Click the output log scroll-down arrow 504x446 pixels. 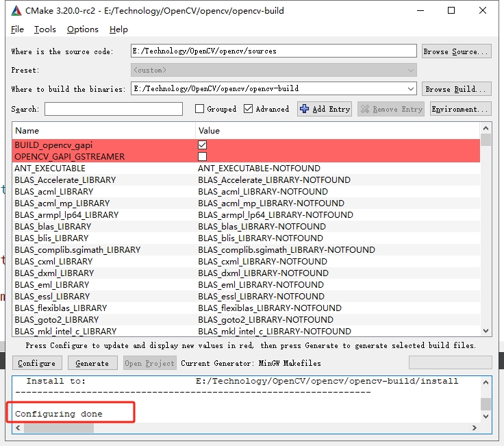coord(486,416)
